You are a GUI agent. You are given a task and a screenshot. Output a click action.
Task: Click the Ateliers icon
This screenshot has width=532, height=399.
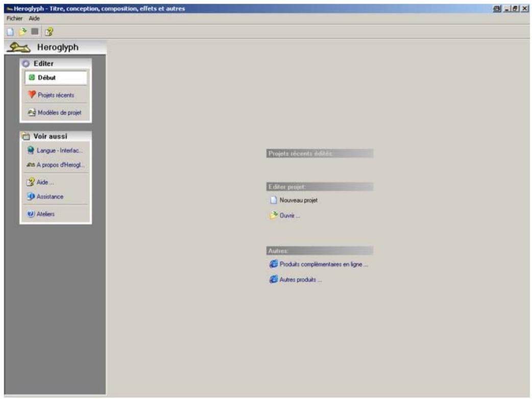31,214
